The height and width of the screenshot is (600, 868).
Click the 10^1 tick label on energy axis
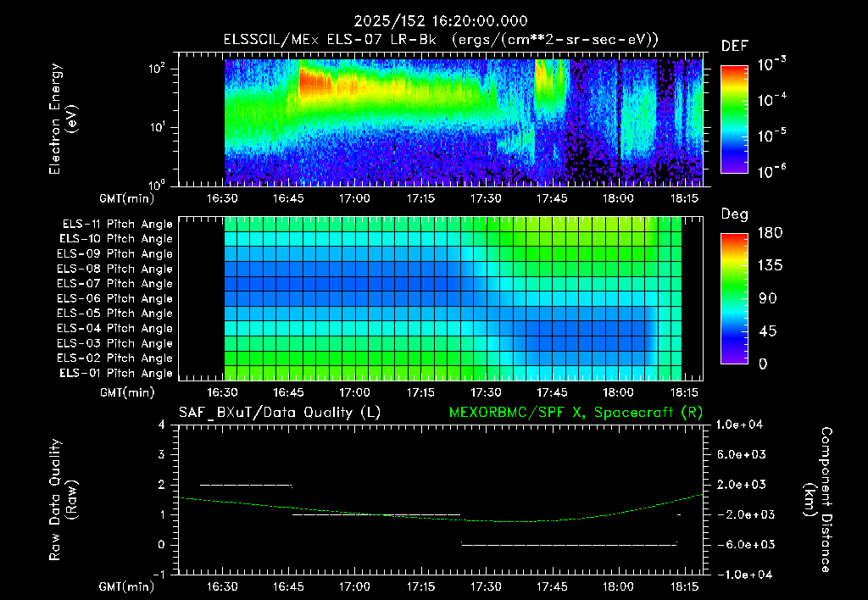pyautogui.click(x=157, y=127)
